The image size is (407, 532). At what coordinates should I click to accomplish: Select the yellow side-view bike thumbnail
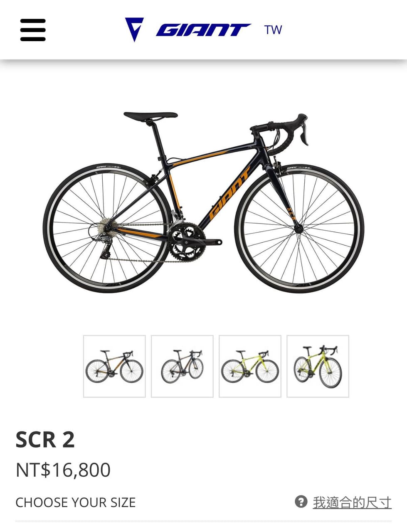(x=250, y=366)
